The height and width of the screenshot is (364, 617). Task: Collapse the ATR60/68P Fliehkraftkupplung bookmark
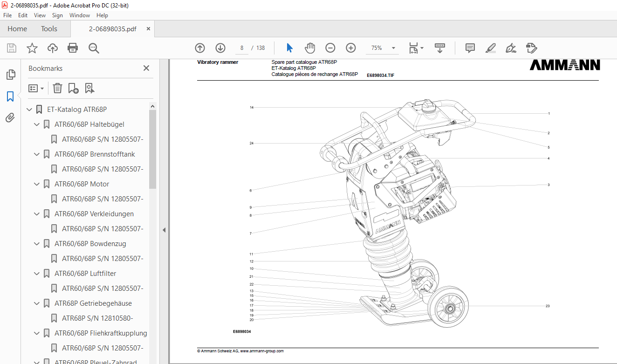pos(37,333)
